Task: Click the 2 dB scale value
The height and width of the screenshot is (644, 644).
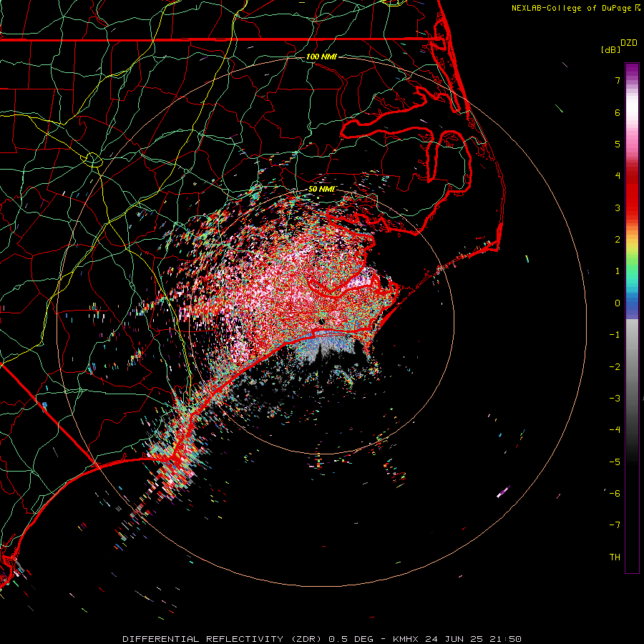Action: tap(618, 240)
